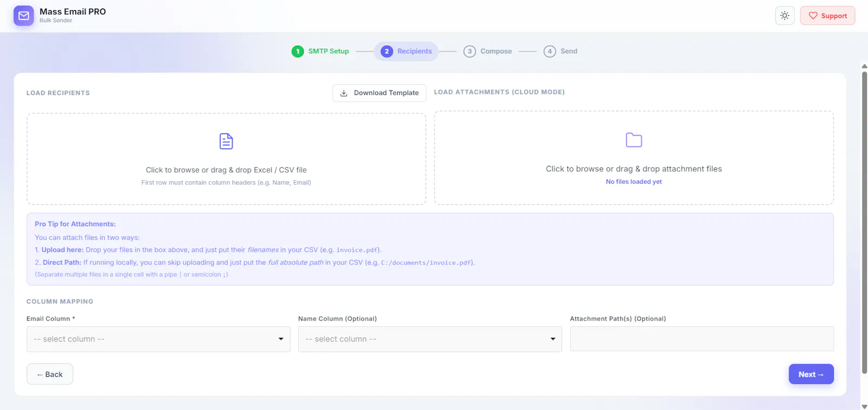
Task: Click the page scrollbar thumb
Action: tap(864, 222)
